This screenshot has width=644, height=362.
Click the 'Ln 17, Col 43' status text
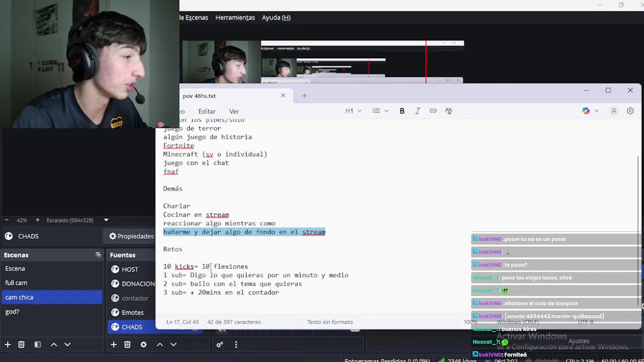pyautogui.click(x=182, y=322)
